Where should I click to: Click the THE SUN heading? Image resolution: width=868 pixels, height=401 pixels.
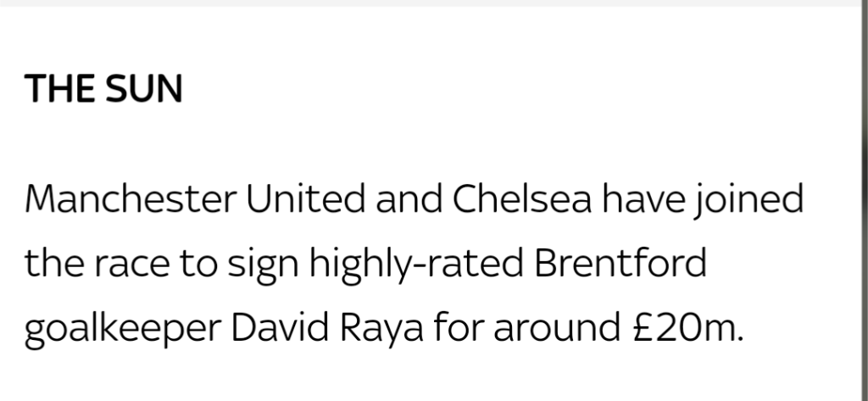click(103, 88)
